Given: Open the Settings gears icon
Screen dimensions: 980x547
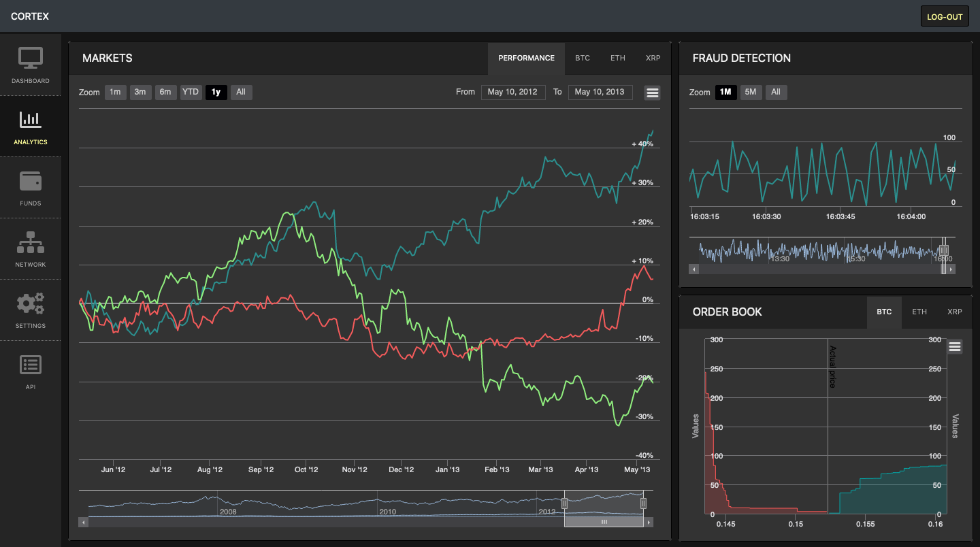Looking at the screenshot, I should click(x=31, y=303).
